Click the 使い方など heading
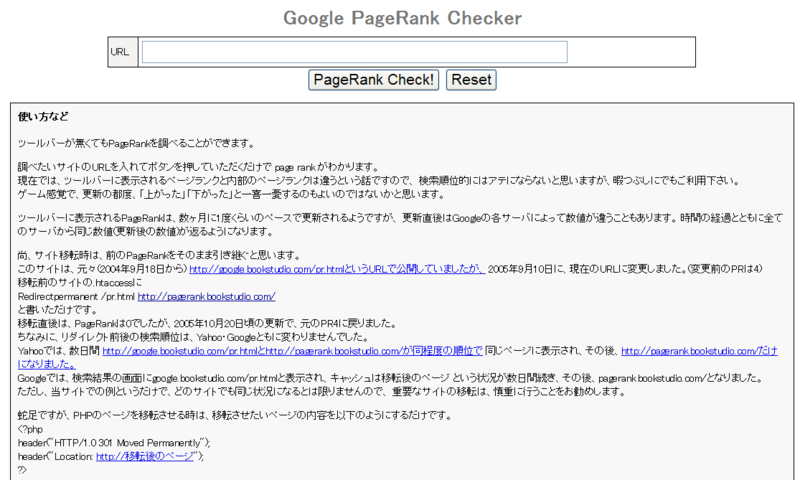The image size is (800, 480). pyautogui.click(x=43, y=117)
